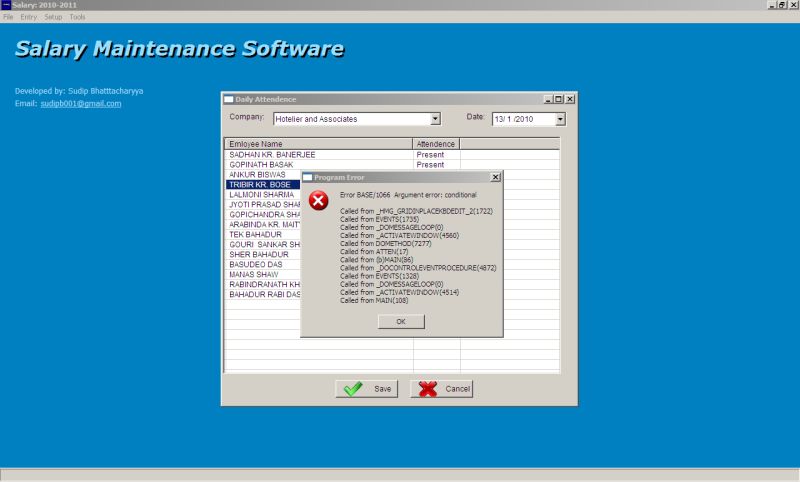This screenshot has height=482, width=800.
Task: Click the green checkmark Save icon
Action: click(x=353, y=388)
